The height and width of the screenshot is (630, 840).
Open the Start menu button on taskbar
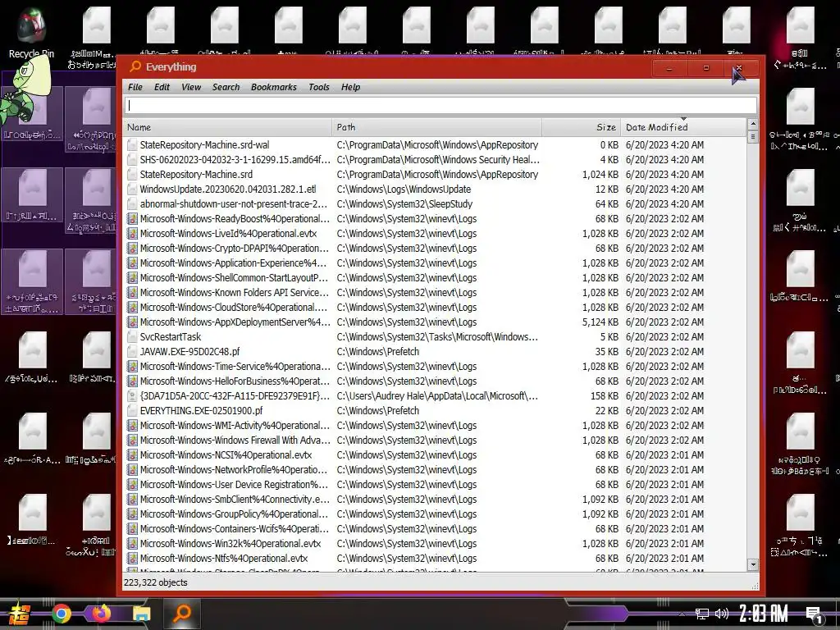(x=20, y=614)
